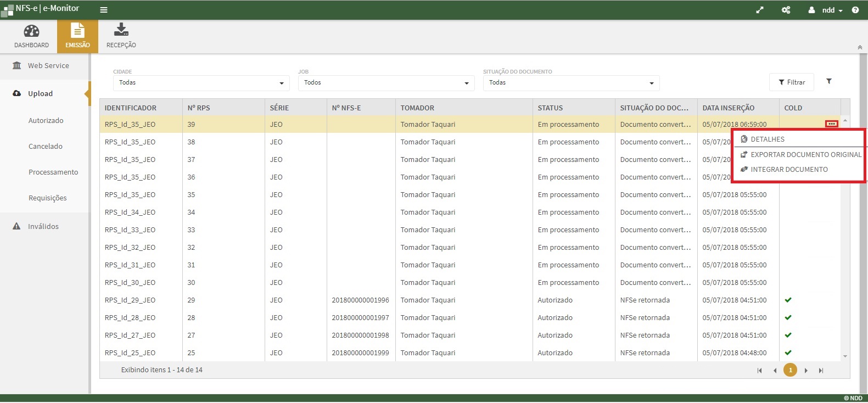The width and height of the screenshot is (868, 403).
Task: Click the help question mark icon
Action: [855, 10]
